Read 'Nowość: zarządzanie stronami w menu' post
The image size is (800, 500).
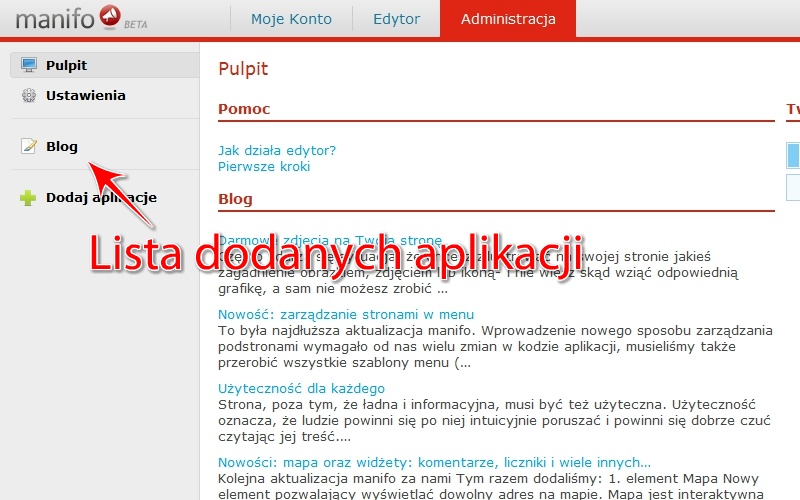(345, 314)
